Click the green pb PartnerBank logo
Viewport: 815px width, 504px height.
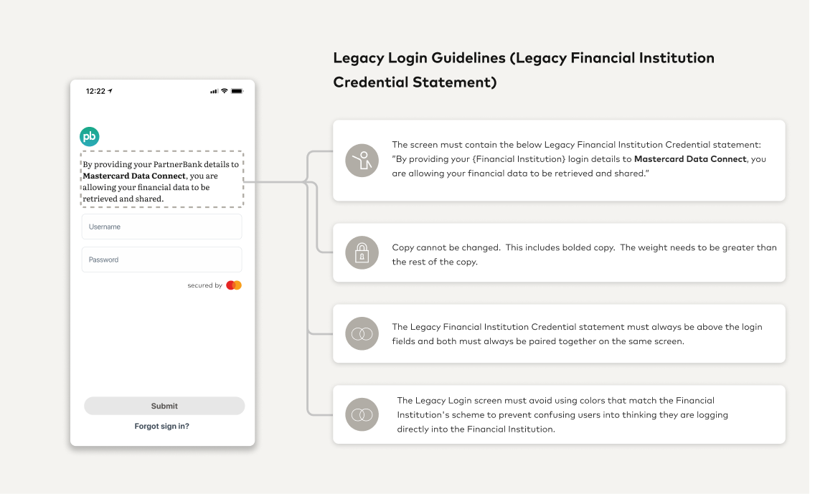click(x=90, y=137)
